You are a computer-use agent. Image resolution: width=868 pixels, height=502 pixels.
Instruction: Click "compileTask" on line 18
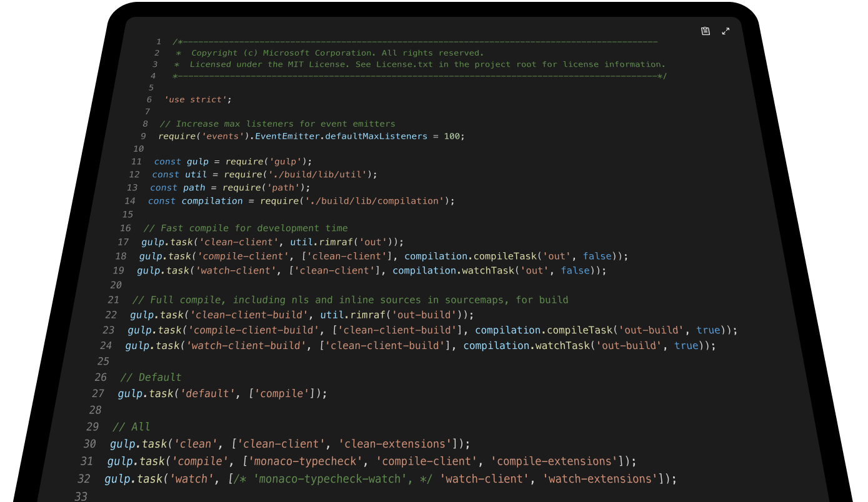[x=504, y=257]
